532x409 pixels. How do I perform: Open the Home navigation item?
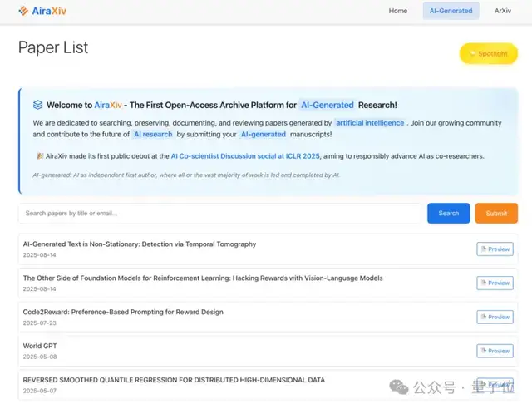point(398,11)
